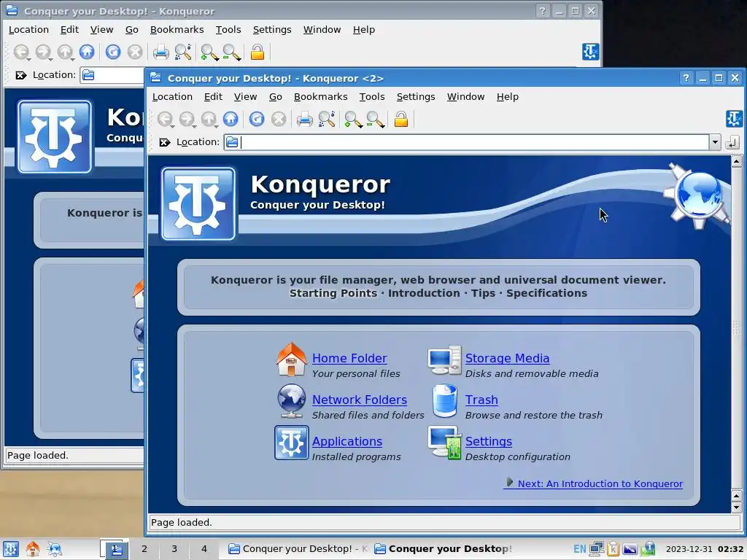Click Find icon in rear Konqueror window toolbar
Image resolution: width=747 pixels, height=560 pixels.
pos(183,52)
